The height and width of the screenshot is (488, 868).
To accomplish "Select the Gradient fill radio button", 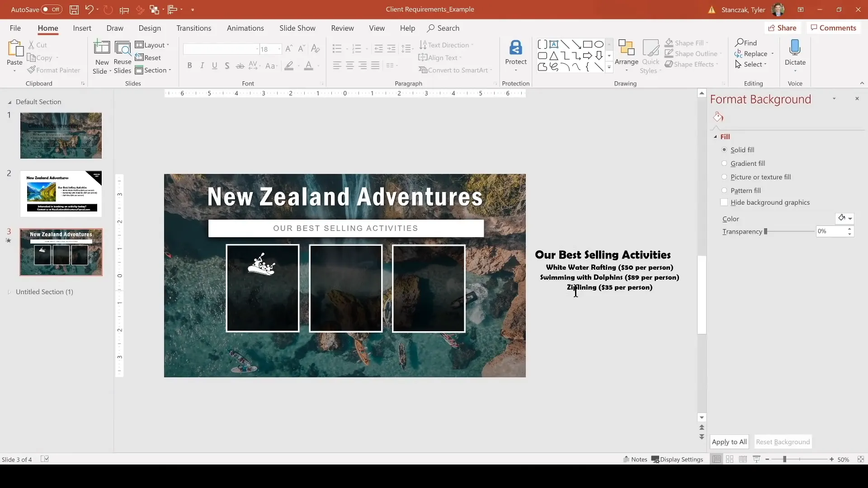I will [x=725, y=163].
